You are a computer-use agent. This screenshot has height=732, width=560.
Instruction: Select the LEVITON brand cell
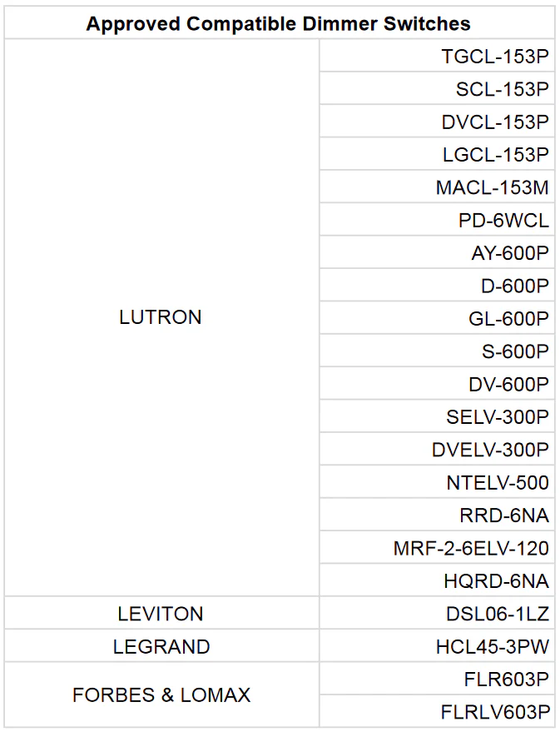pyautogui.click(x=161, y=614)
